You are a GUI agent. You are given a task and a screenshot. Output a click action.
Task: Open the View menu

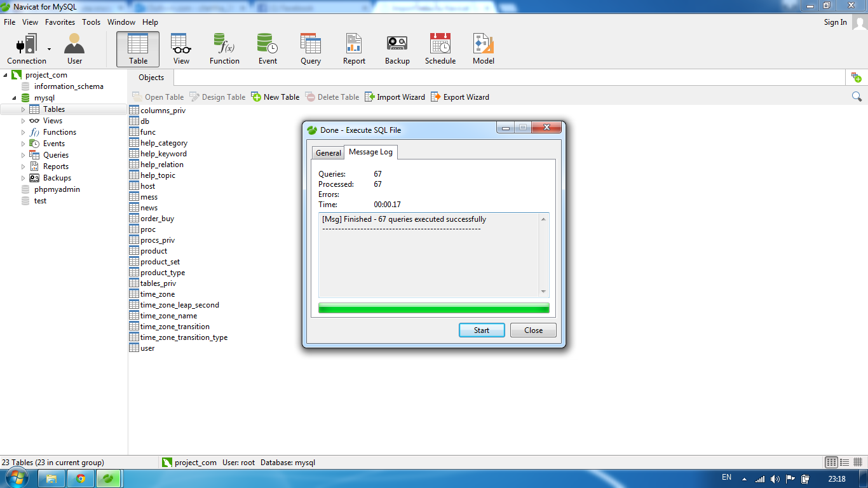(x=31, y=22)
